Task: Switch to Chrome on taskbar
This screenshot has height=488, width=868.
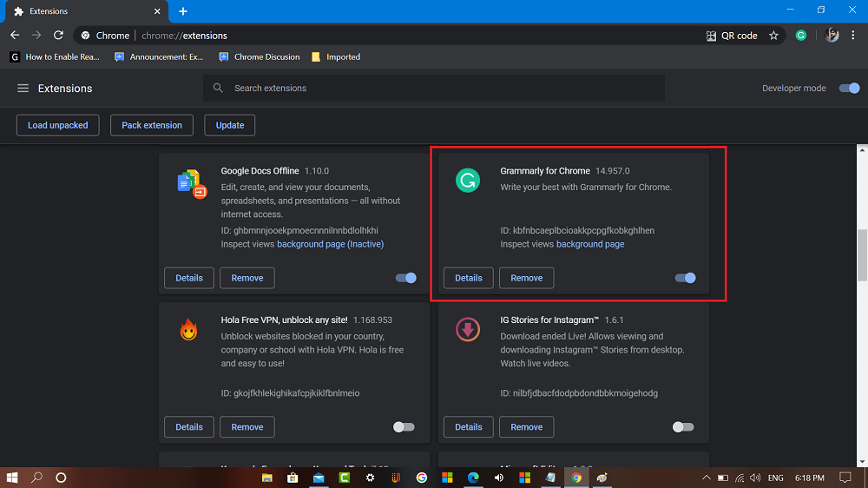Action: (576, 478)
